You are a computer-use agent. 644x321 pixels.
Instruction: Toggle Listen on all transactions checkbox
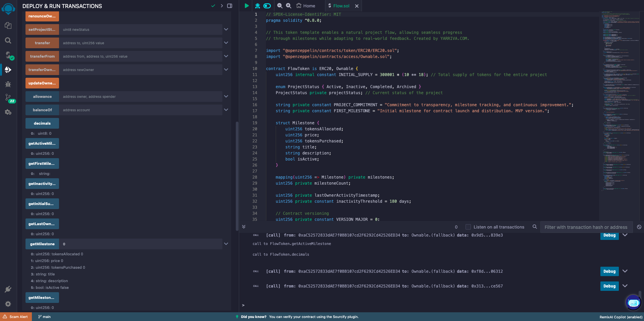468,227
